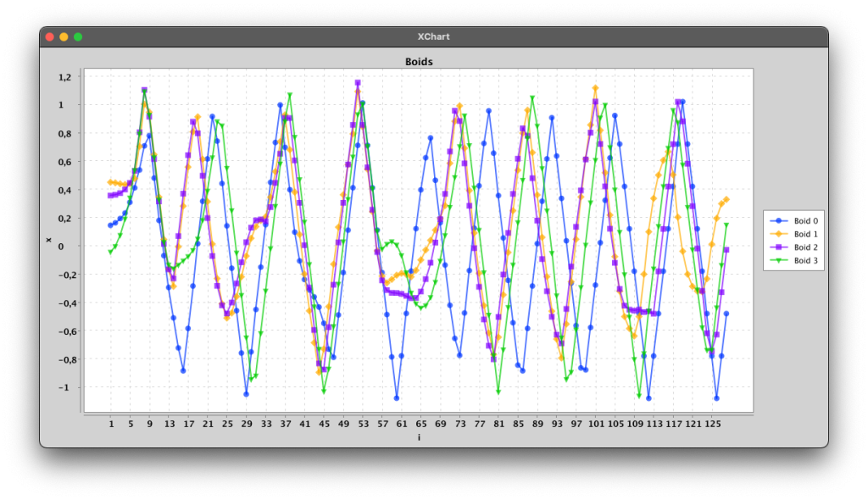Image resolution: width=868 pixels, height=500 pixels.
Task: Click the chart title "Boids"
Action: click(x=419, y=62)
